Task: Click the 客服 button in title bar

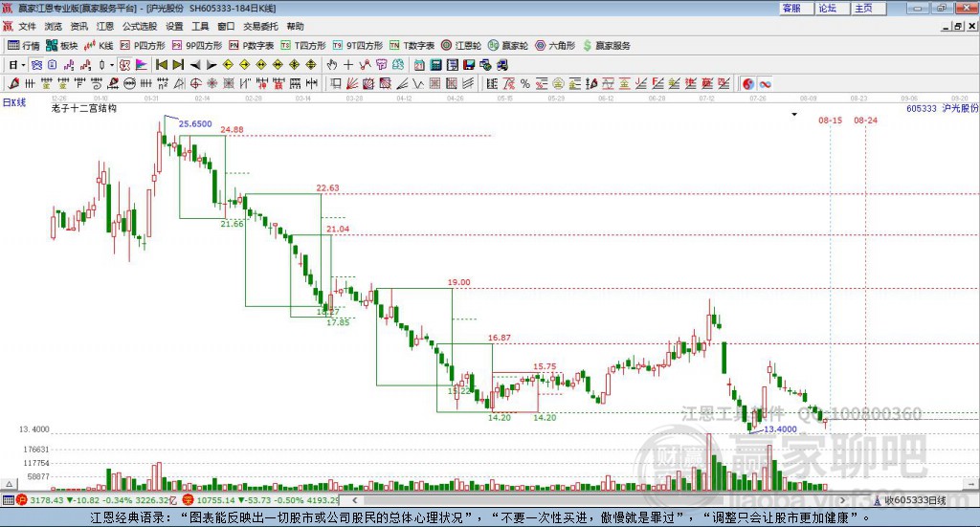Action: 795,8
